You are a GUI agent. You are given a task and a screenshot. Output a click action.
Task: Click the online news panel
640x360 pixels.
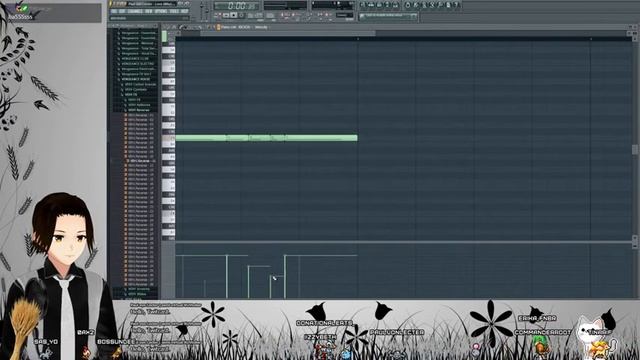pyautogui.click(x=388, y=16)
